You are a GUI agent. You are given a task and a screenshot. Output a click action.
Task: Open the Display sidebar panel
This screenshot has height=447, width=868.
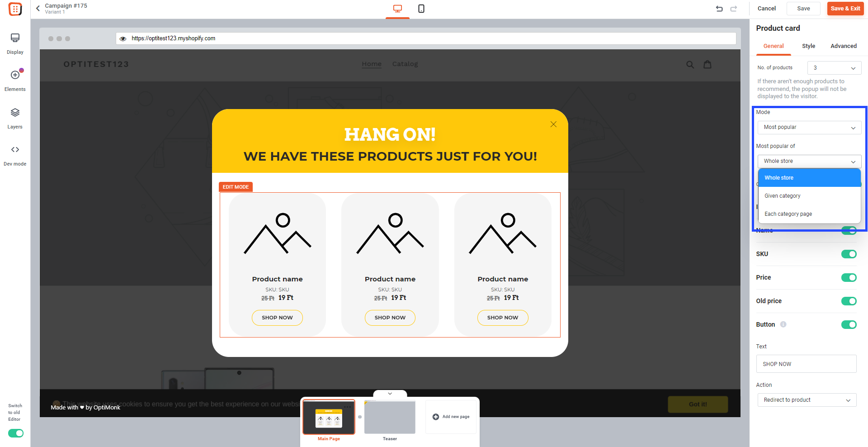tap(15, 43)
